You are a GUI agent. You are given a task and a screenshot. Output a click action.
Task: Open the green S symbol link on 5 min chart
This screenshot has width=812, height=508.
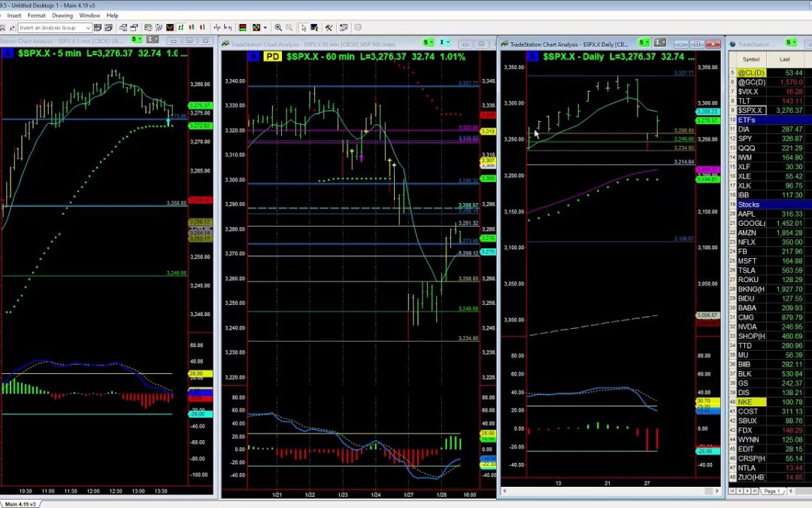coord(135,39)
